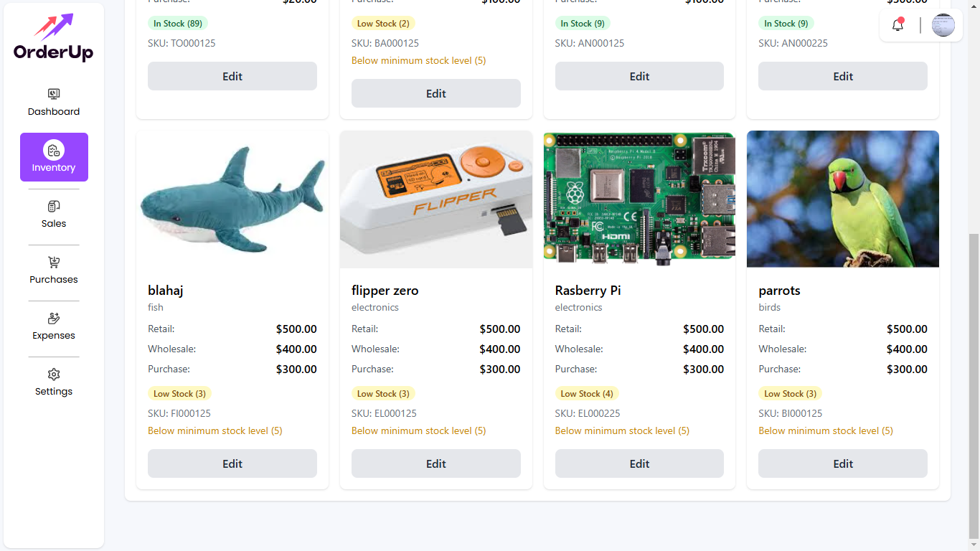Click the flipper zero device image
980x551 pixels.
pyautogui.click(x=436, y=199)
